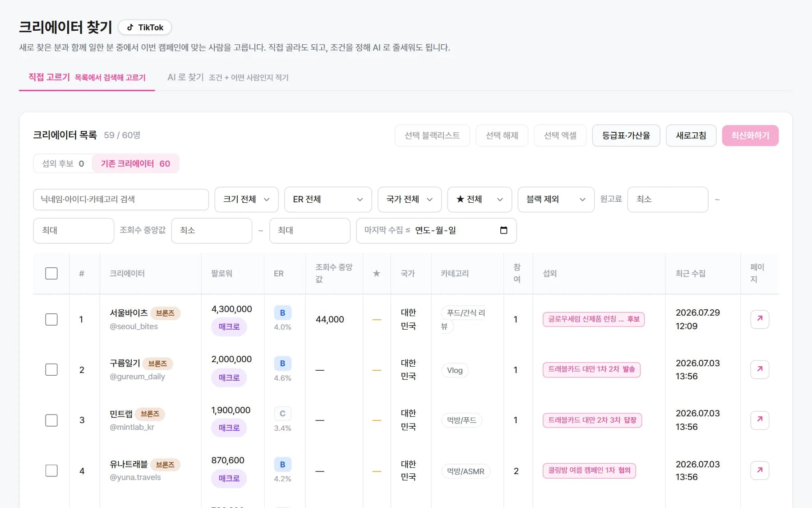Screen dimensions: 812x508
Task: Expand the 크기 전체 size dropdown
Action: point(246,199)
